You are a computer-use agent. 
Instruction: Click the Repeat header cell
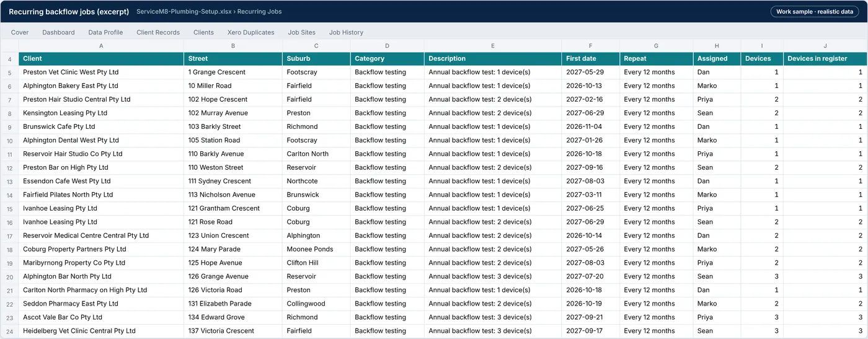pyautogui.click(x=657, y=59)
